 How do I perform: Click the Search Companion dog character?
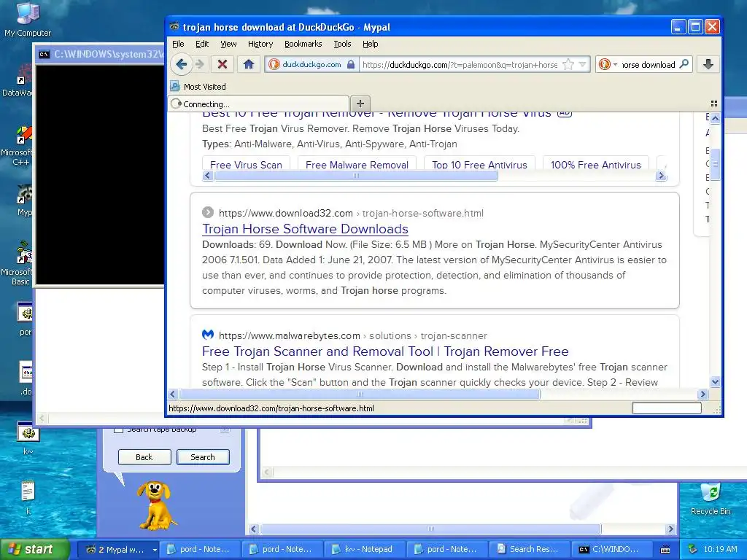pos(156,505)
